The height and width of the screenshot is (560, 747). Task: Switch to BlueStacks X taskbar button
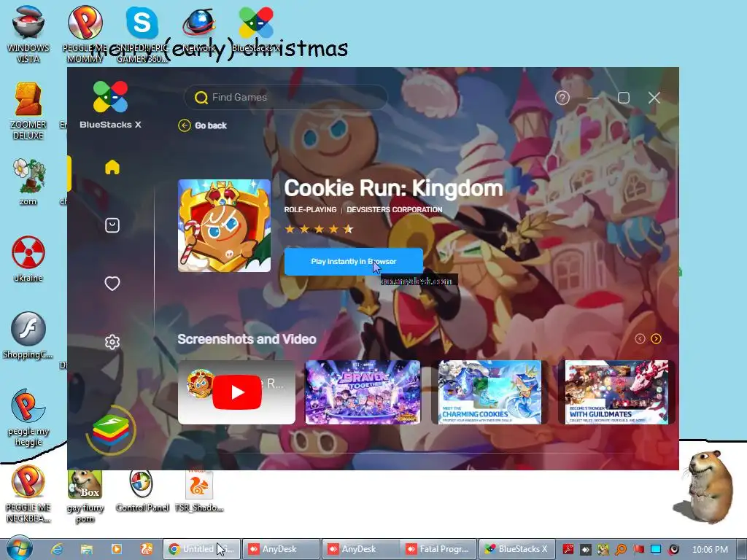click(x=517, y=549)
